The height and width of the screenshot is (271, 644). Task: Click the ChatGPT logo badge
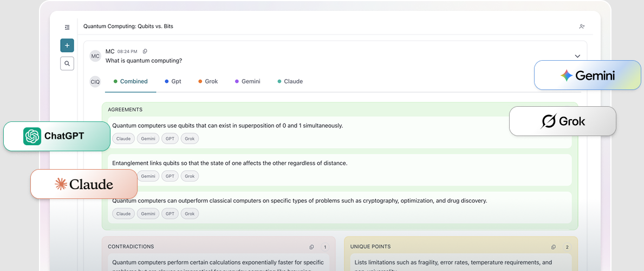click(57, 136)
